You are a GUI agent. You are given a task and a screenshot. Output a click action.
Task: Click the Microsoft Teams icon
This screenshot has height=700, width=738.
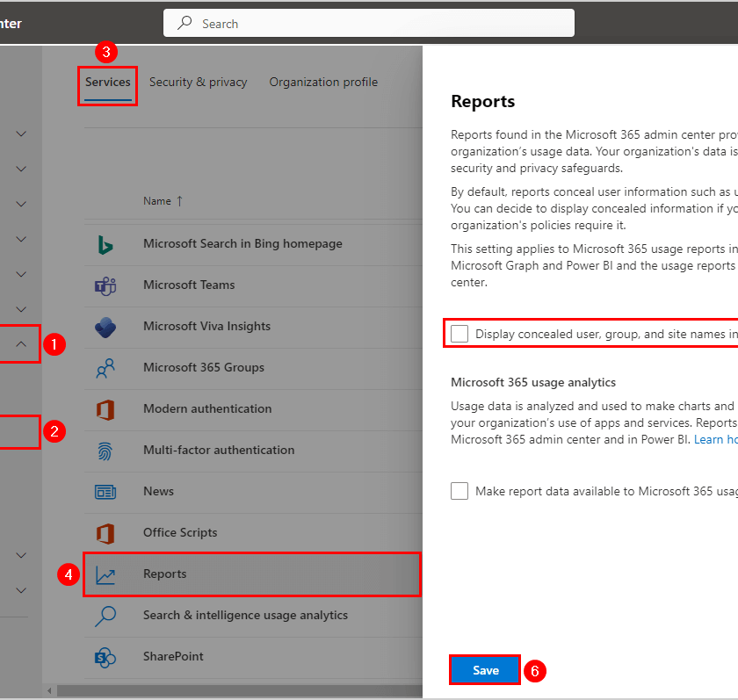[x=105, y=285]
